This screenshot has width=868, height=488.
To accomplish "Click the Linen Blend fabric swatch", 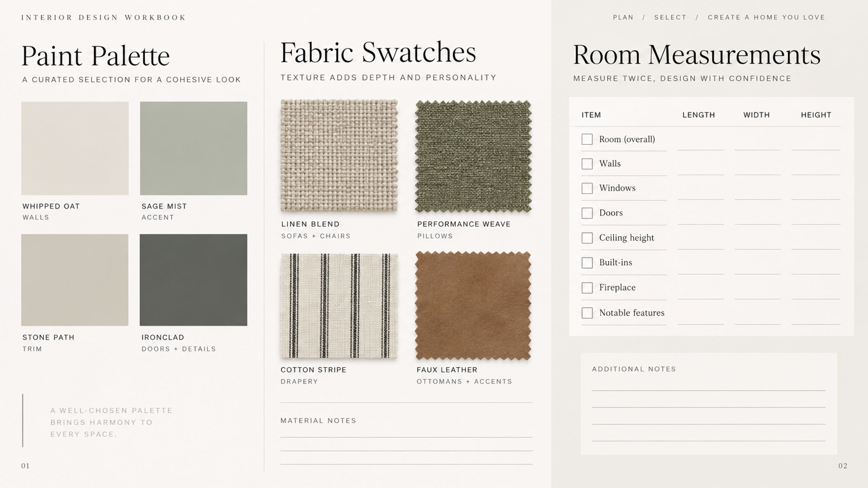I will [339, 156].
